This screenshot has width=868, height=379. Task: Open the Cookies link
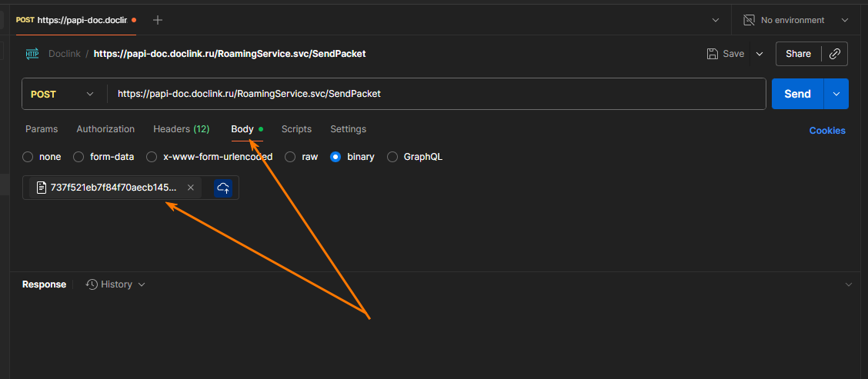pyautogui.click(x=827, y=131)
